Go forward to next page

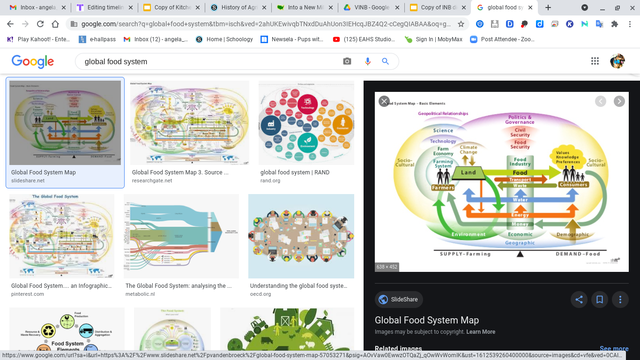coord(25,24)
